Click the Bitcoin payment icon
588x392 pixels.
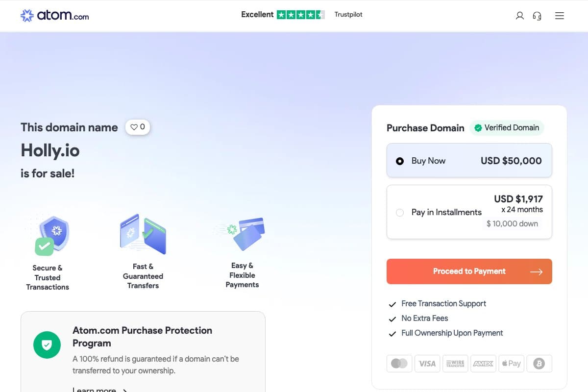[x=539, y=364]
